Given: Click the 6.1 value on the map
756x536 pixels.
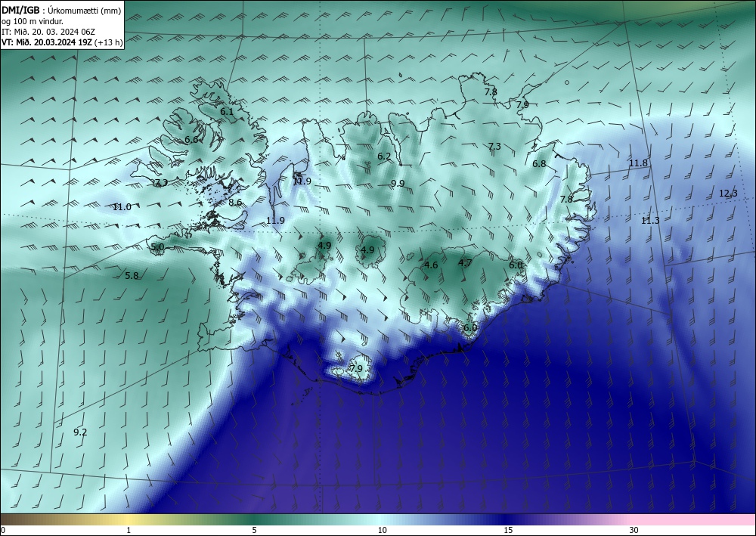Looking at the screenshot, I should [x=227, y=111].
